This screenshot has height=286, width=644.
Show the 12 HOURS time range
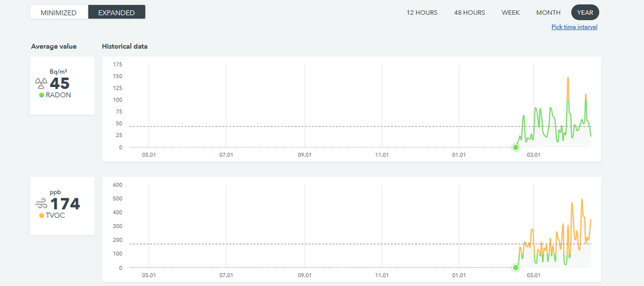point(422,12)
